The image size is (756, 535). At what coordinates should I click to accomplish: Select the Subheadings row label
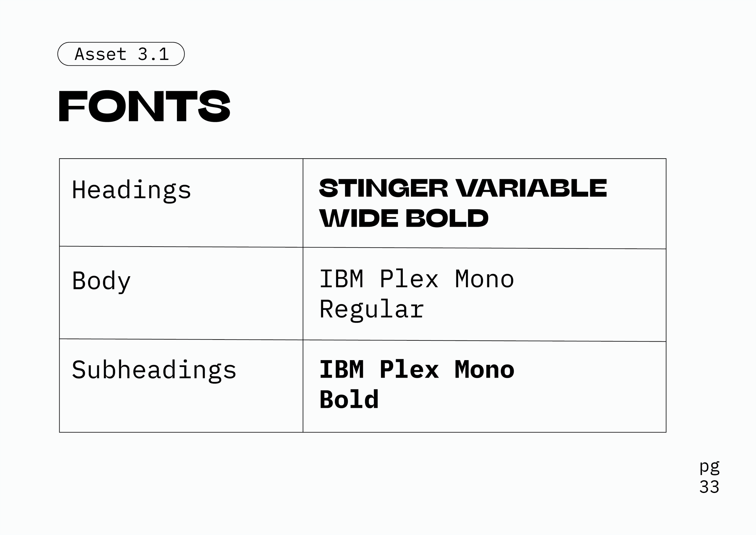pyautogui.click(x=154, y=370)
